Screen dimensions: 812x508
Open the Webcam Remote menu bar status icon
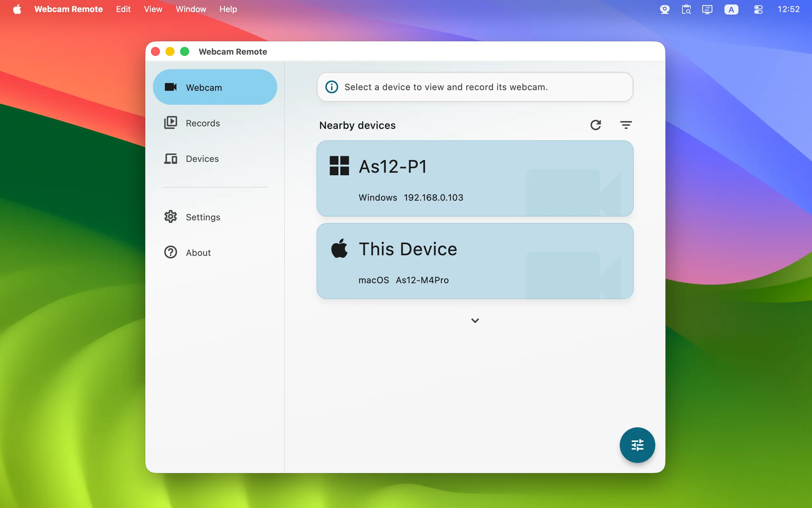(x=665, y=10)
